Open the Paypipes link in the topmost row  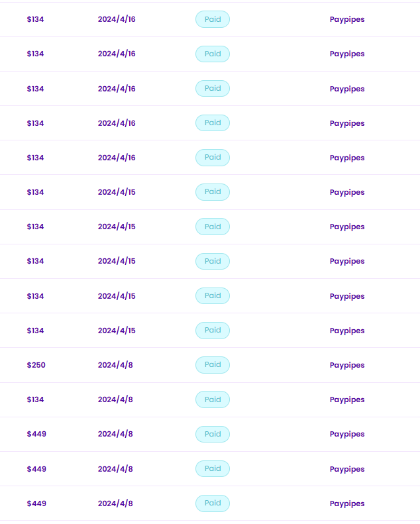pos(347,19)
